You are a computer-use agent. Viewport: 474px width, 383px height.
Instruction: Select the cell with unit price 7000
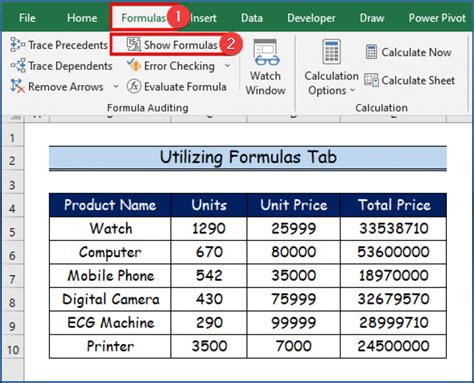click(x=294, y=346)
